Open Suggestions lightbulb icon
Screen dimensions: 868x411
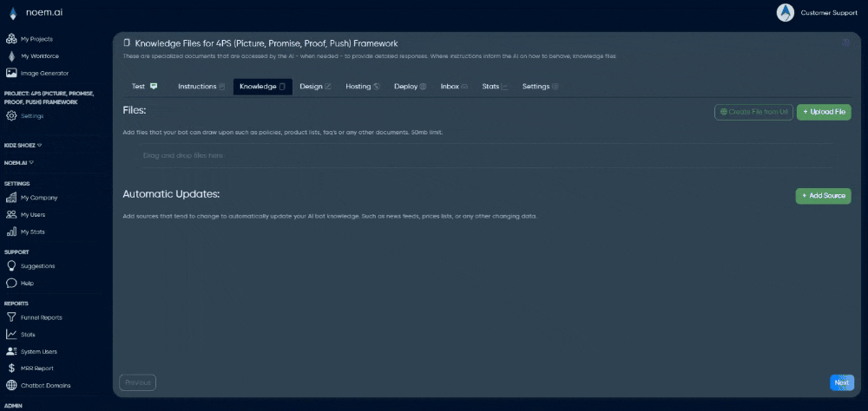[x=11, y=266]
